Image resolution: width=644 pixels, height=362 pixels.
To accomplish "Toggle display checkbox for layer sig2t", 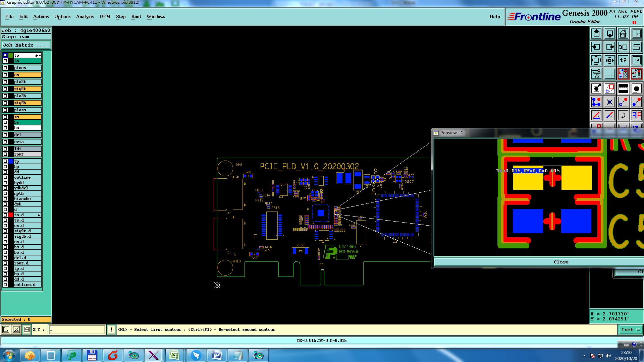I will click(5, 89).
